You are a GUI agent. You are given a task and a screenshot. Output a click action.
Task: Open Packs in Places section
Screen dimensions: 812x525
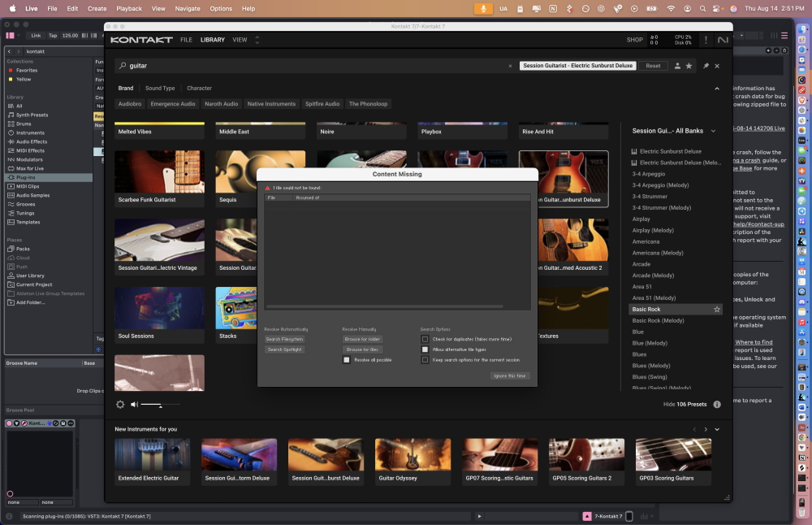coord(23,249)
